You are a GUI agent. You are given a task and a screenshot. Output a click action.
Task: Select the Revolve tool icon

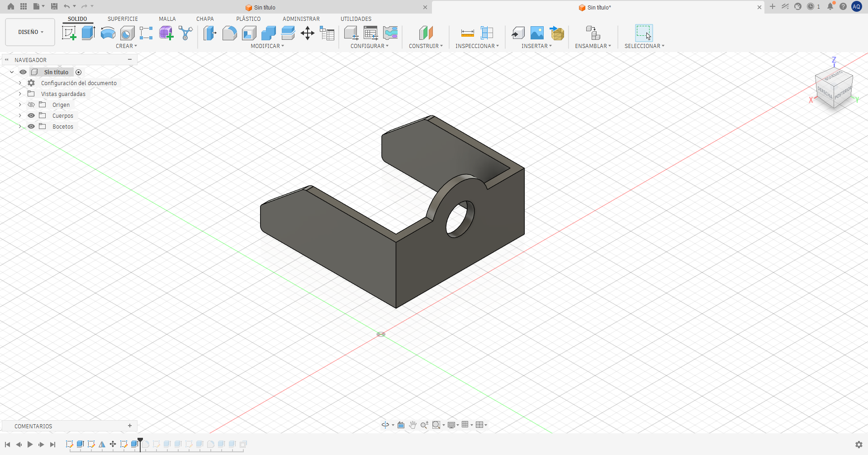pyautogui.click(x=108, y=33)
